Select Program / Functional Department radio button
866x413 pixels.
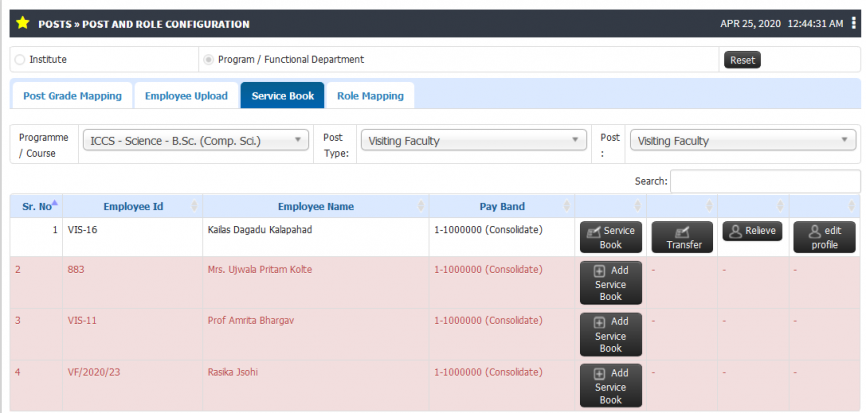coord(209,60)
